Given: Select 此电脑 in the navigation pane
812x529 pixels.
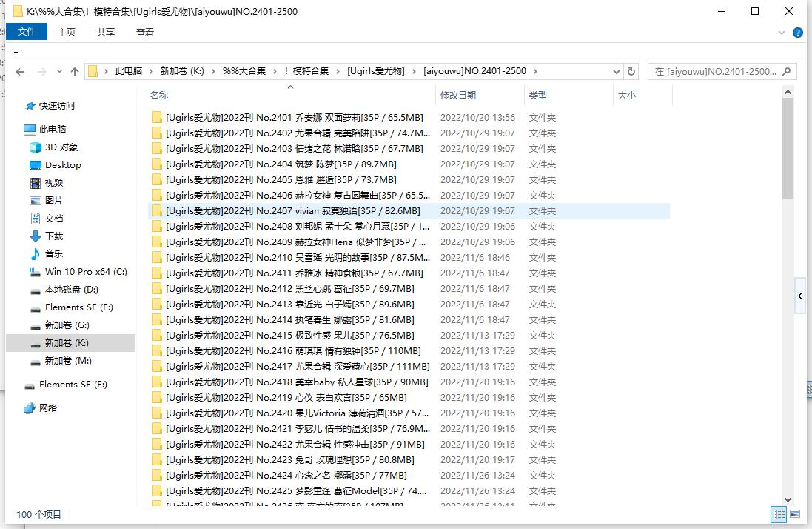Looking at the screenshot, I should 53,129.
